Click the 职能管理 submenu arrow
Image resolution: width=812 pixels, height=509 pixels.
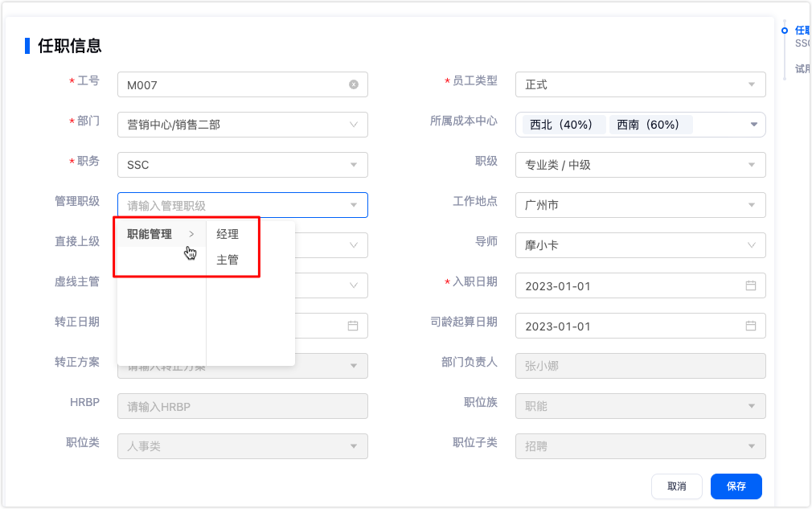coord(191,234)
